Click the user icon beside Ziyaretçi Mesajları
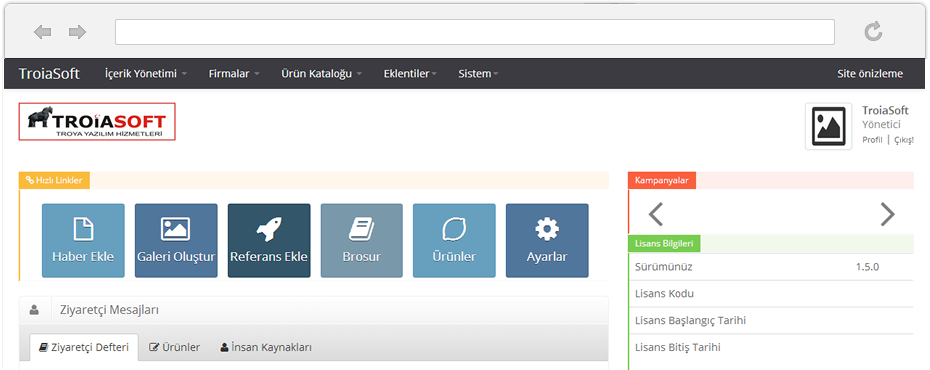The width and height of the screenshot is (930, 370). (x=34, y=310)
